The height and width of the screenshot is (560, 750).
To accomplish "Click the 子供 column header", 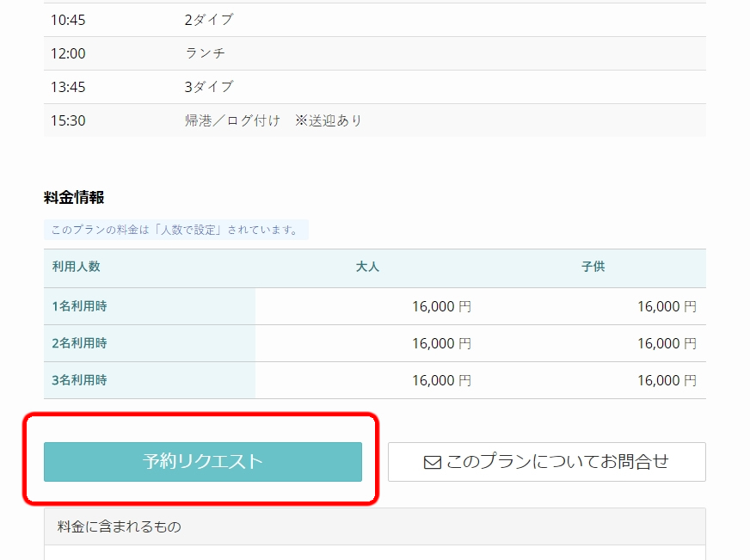I will (593, 267).
